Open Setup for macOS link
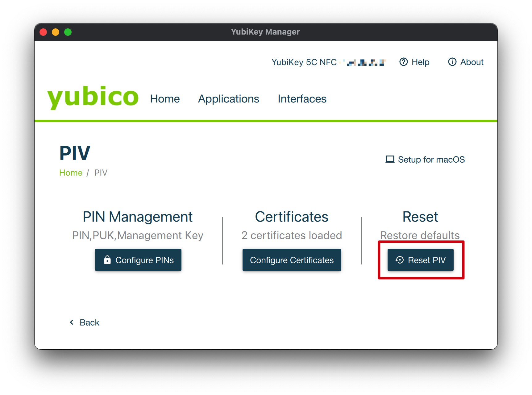Image resolution: width=532 pixels, height=395 pixels. point(425,159)
